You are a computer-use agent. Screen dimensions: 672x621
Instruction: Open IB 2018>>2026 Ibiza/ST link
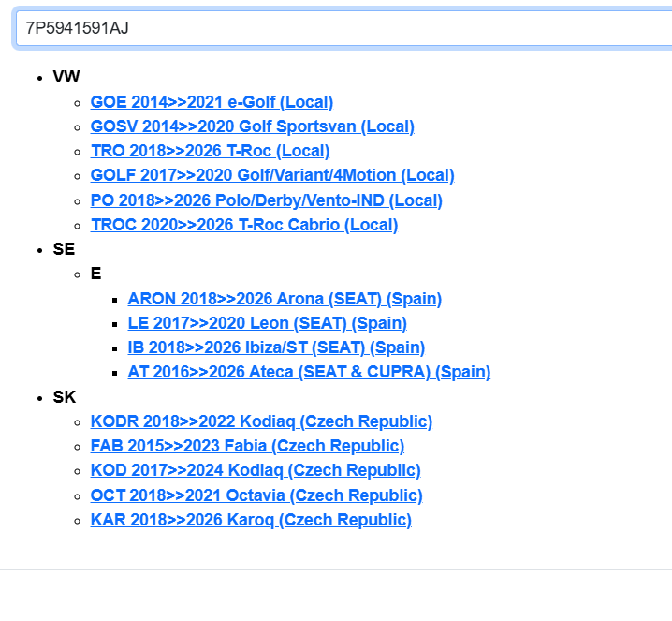tap(276, 347)
